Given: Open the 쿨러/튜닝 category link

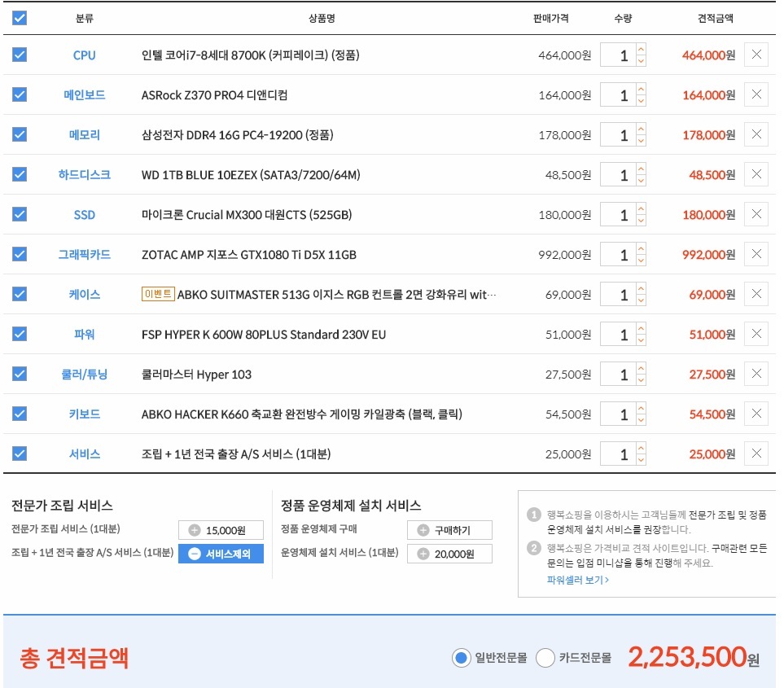Looking at the screenshot, I should coord(84,375).
